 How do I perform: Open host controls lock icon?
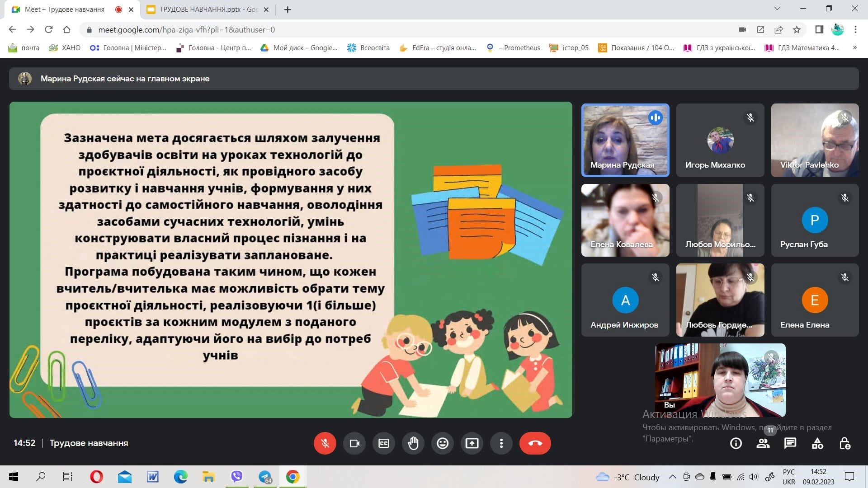click(844, 444)
